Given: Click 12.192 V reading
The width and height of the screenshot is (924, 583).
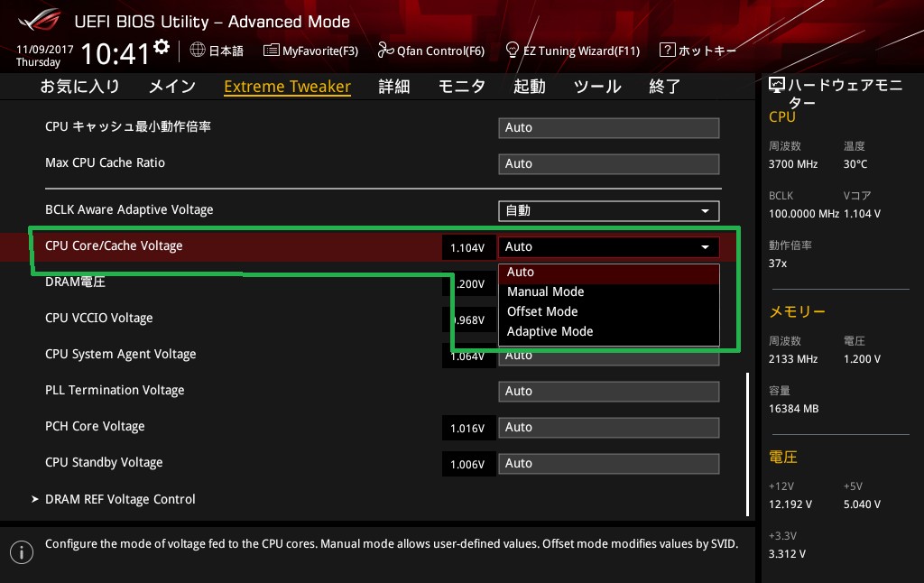Looking at the screenshot, I should [790, 504].
